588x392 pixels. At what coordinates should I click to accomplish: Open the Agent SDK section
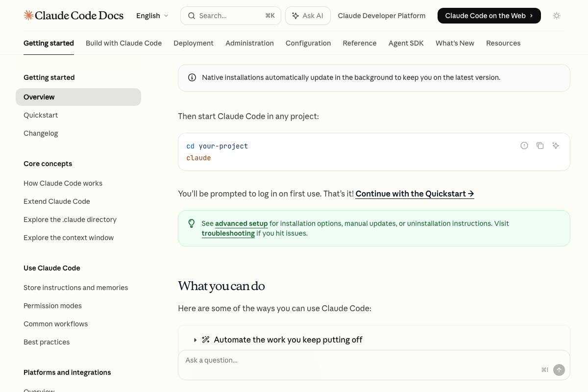[406, 43]
